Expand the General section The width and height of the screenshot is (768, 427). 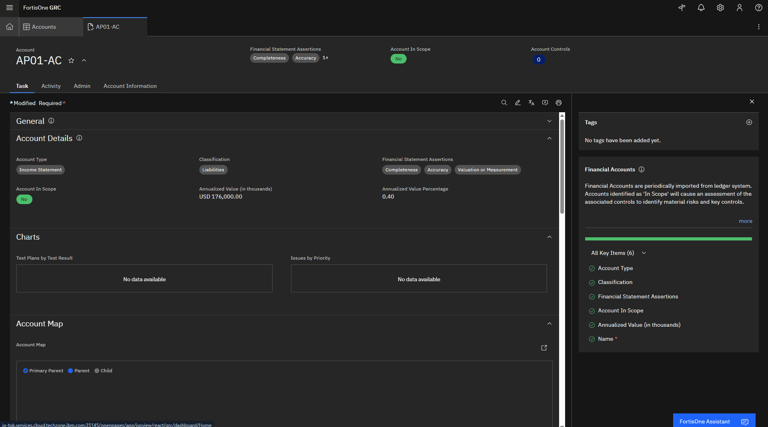click(x=549, y=121)
